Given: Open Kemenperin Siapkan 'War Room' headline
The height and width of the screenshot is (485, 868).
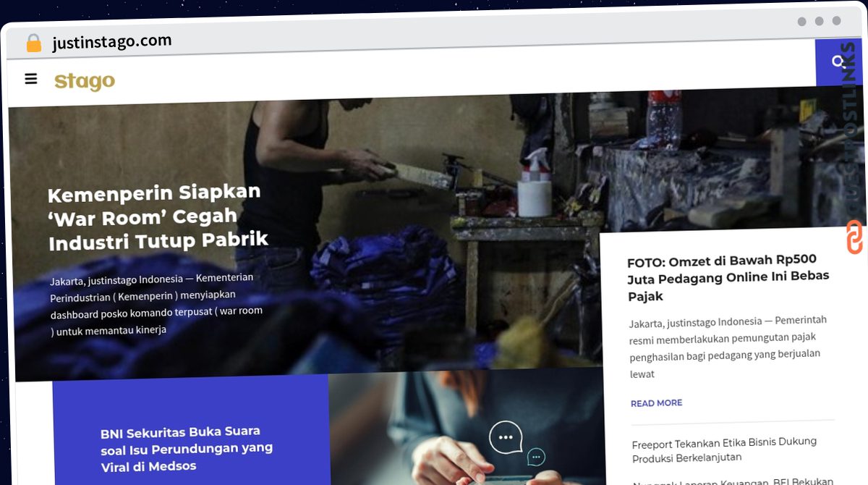Looking at the screenshot, I should (x=158, y=217).
